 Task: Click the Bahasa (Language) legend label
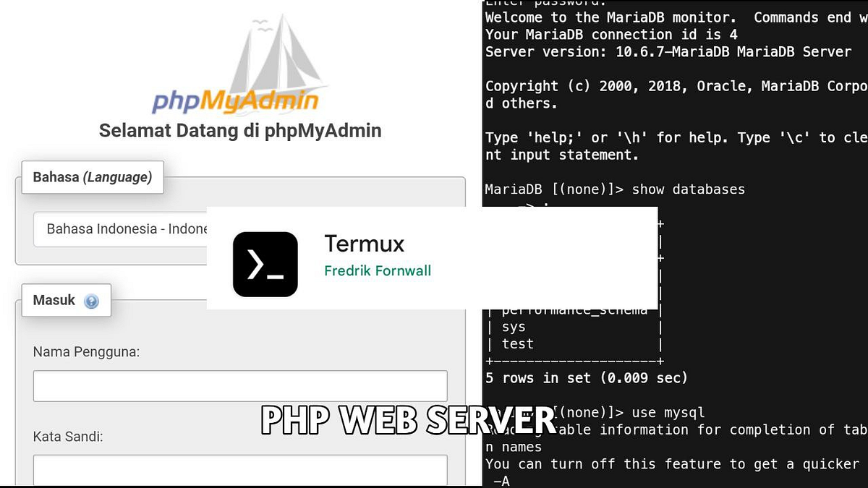coord(93,176)
